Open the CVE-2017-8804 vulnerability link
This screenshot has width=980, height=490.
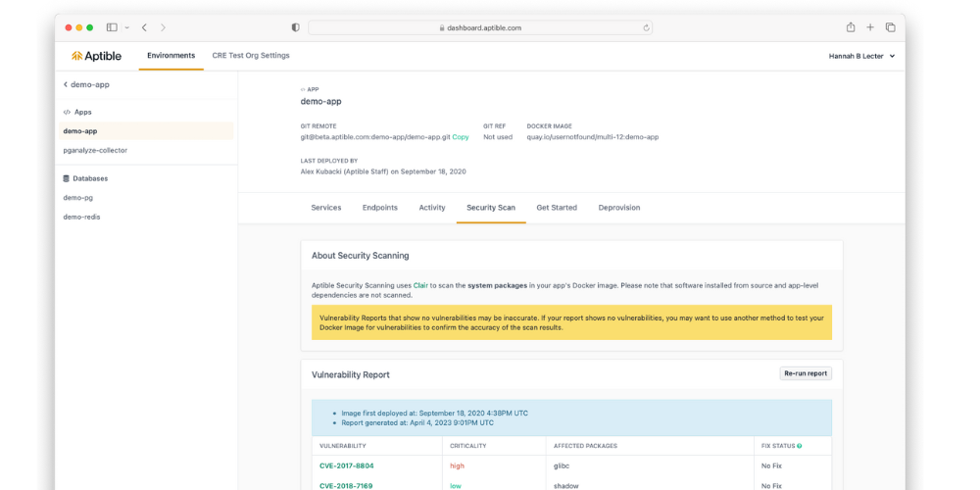click(x=347, y=466)
